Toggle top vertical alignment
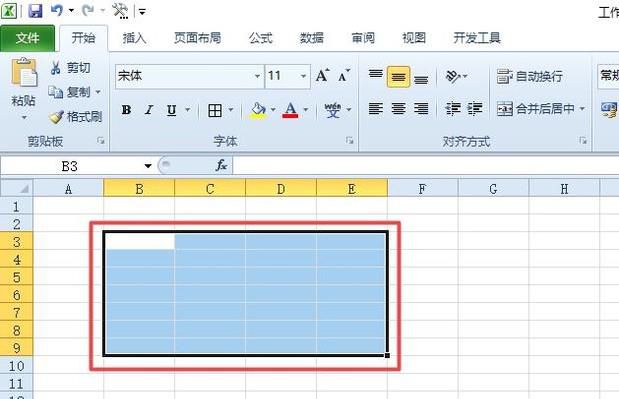The width and height of the screenshot is (619, 399). point(375,75)
